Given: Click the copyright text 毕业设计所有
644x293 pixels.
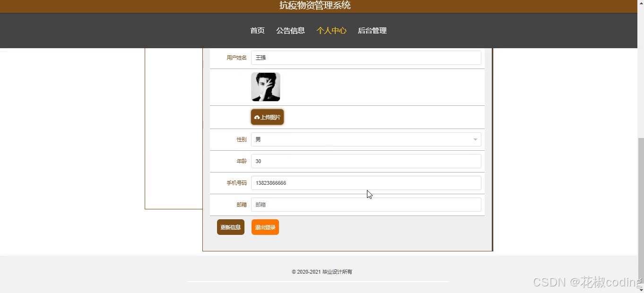Looking at the screenshot, I should click(x=322, y=271).
